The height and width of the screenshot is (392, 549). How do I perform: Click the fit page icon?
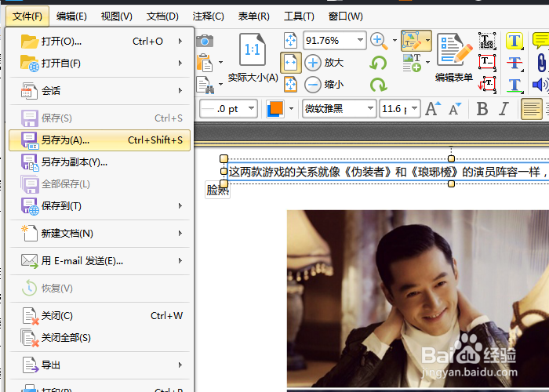point(291,40)
